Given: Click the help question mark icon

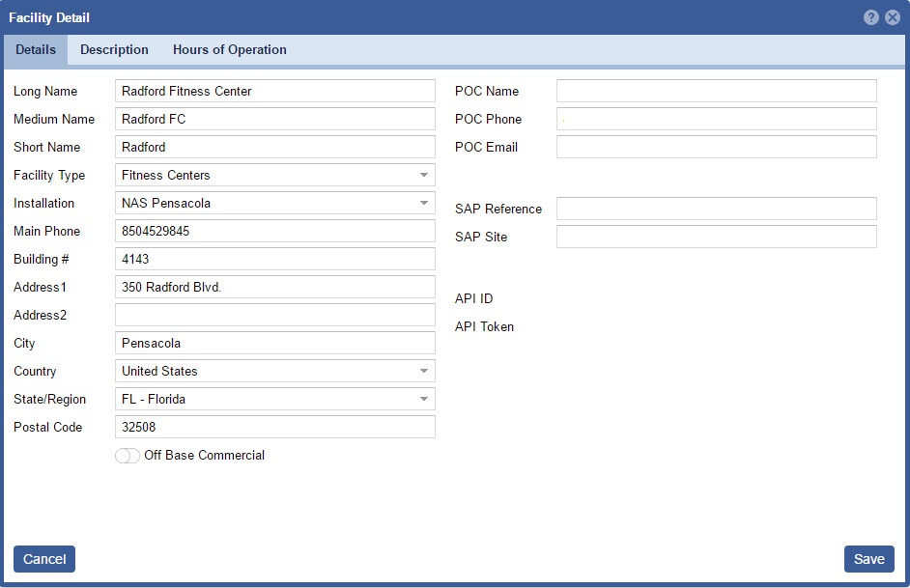Looking at the screenshot, I should pyautogui.click(x=871, y=17).
